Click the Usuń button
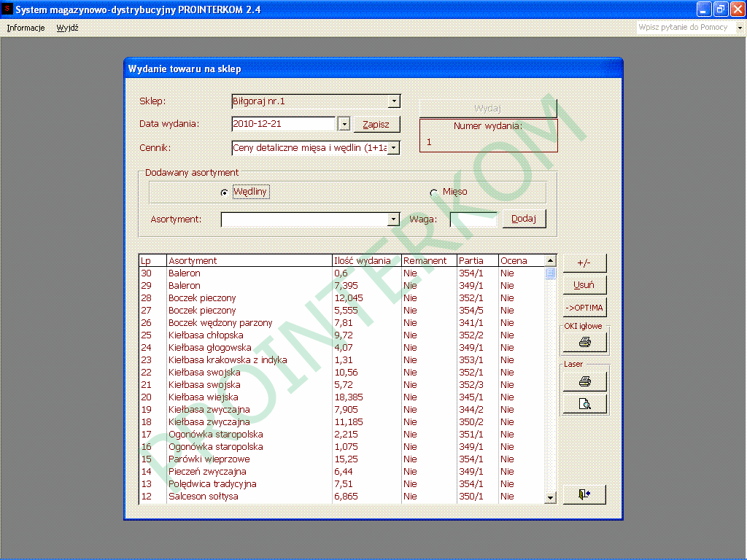The image size is (747, 560). point(584,285)
